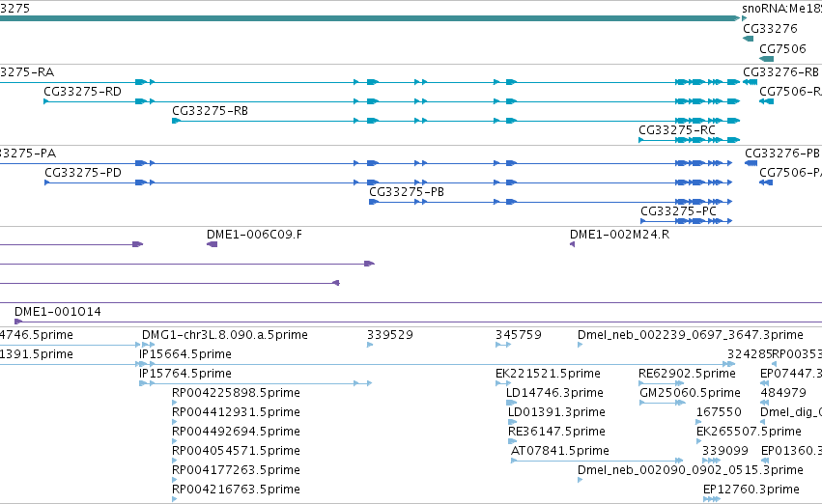Image resolution: width=822 pixels, height=504 pixels.
Task: Select EK265507.5prime EST label
Action: (749, 433)
